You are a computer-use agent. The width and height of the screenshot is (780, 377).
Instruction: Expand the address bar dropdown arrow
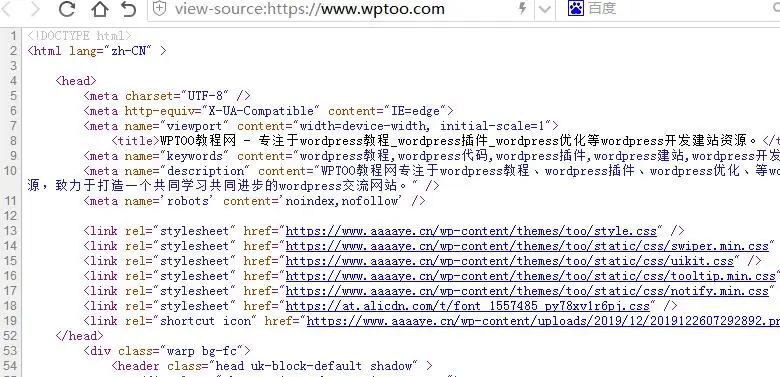544,9
